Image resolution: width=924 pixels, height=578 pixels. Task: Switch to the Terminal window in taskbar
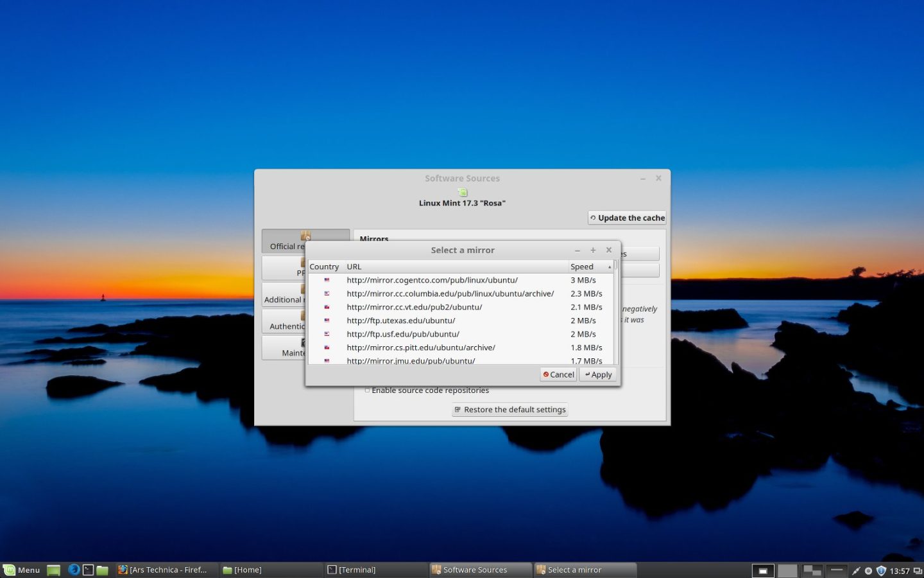(x=353, y=569)
